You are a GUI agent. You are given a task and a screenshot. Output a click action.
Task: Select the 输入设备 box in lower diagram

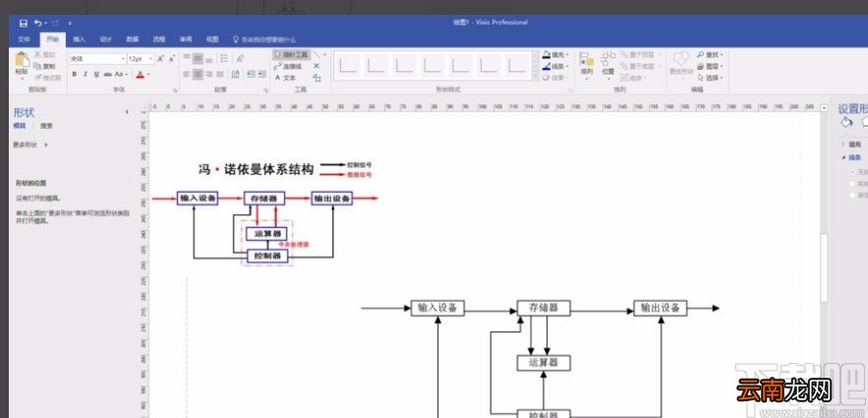point(437,309)
